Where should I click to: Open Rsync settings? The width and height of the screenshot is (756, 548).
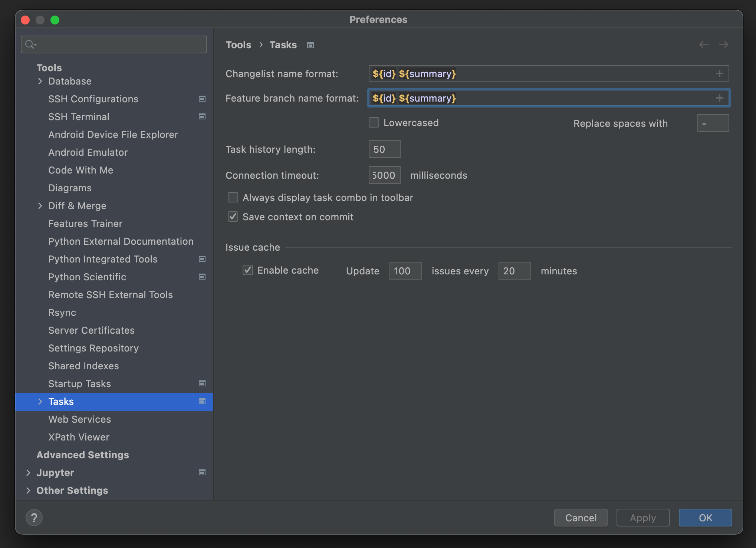coord(62,313)
